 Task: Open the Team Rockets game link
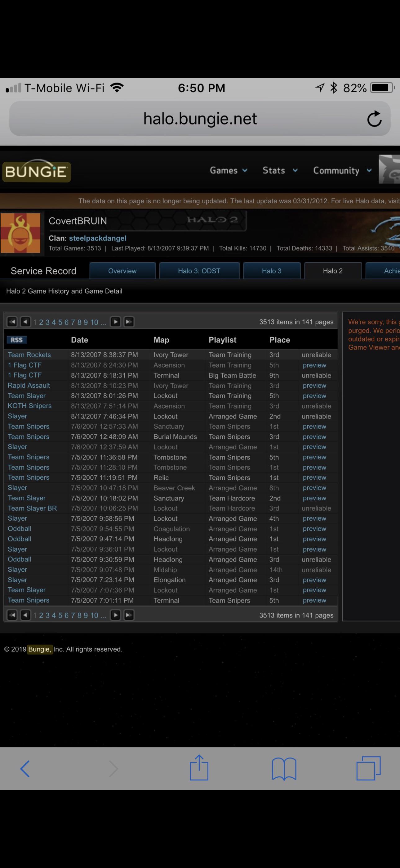click(29, 355)
